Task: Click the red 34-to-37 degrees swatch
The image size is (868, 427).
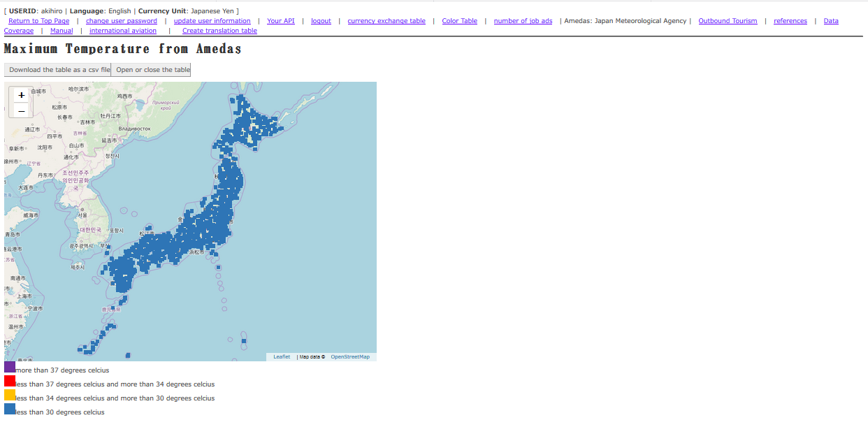Action: click(x=10, y=381)
